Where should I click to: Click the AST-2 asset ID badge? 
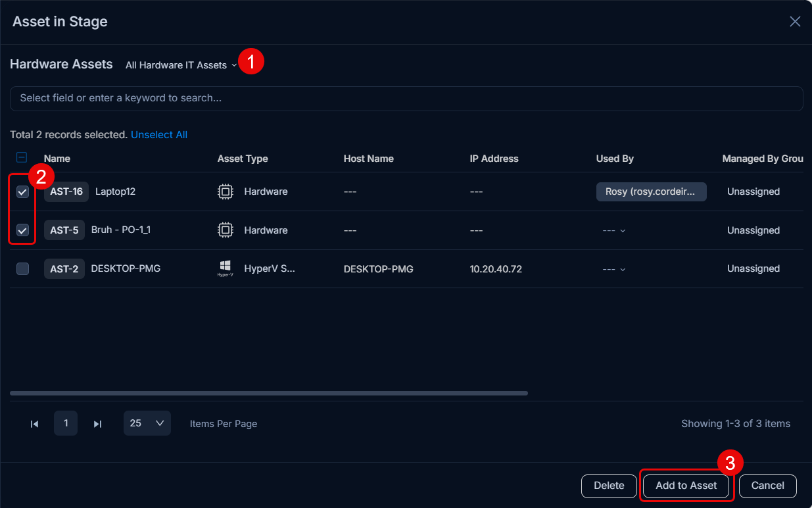click(x=64, y=268)
